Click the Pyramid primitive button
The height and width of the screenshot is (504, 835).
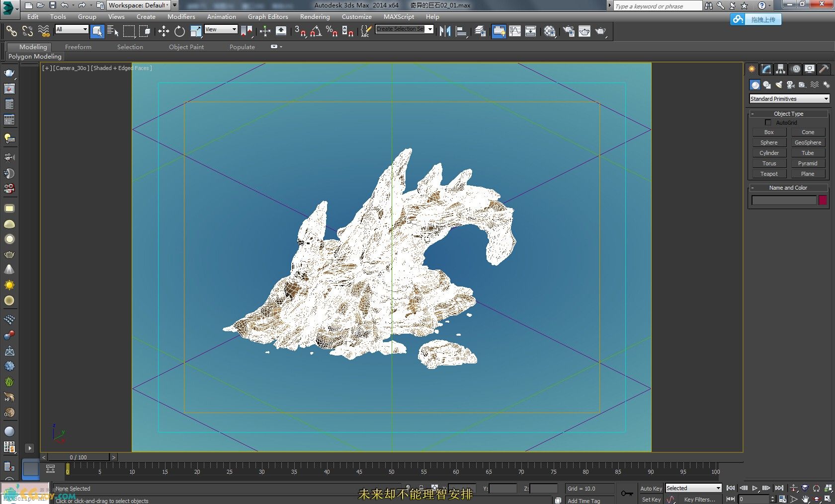pos(808,163)
